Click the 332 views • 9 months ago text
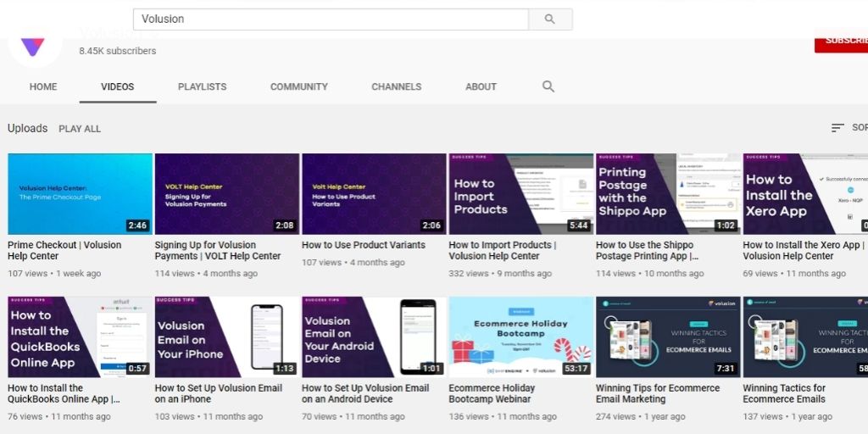 pos(500,274)
